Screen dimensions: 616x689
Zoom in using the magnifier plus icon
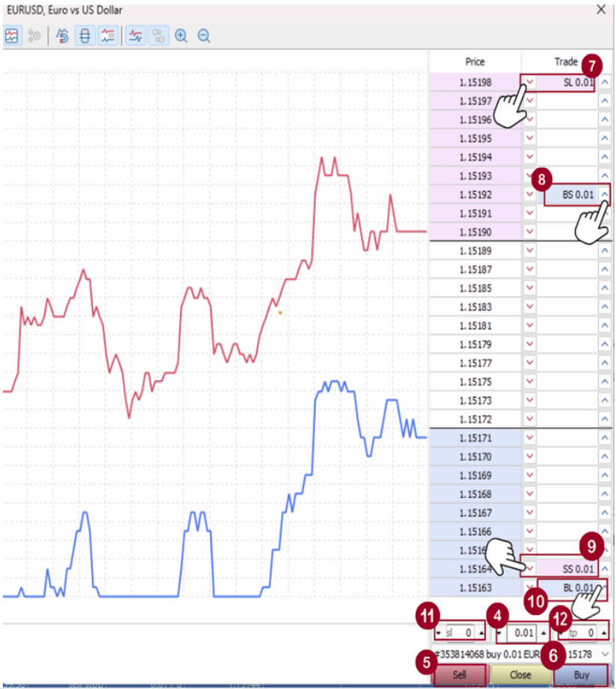tap(181, 36)
